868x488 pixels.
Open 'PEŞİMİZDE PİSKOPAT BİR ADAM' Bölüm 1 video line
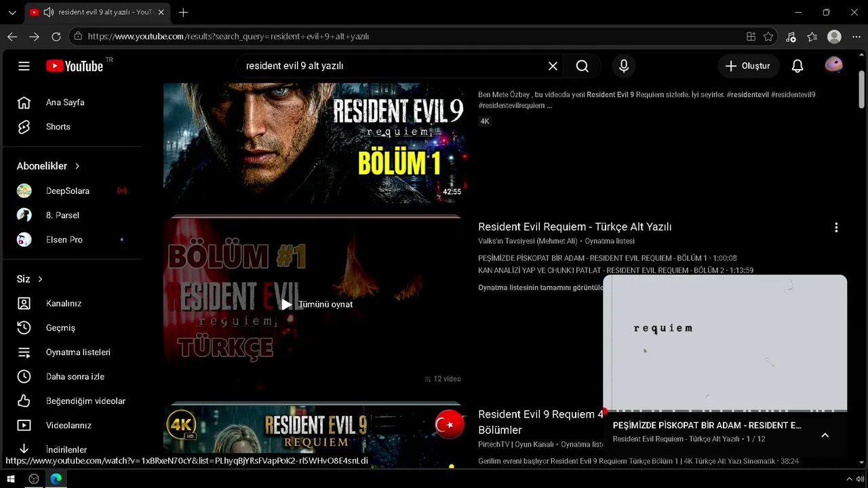[x=607, y=258]
